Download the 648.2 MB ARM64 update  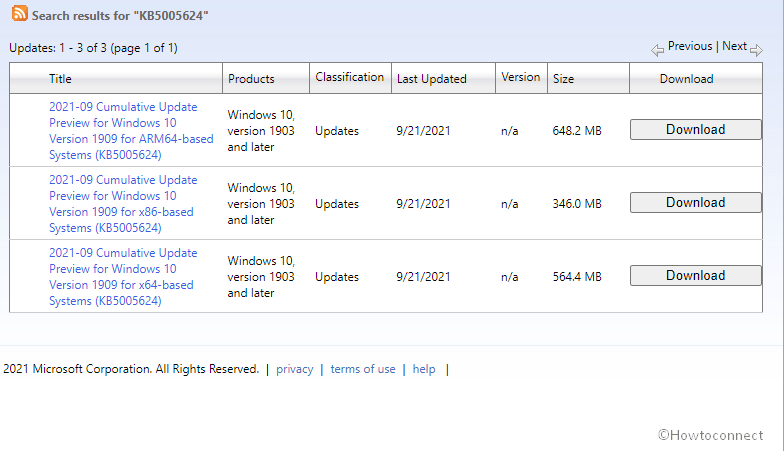[695, 130]
